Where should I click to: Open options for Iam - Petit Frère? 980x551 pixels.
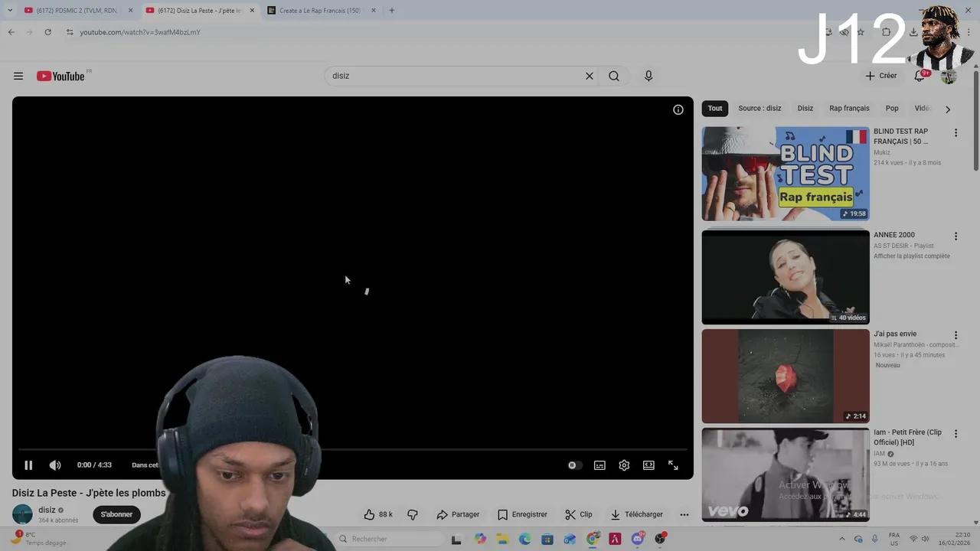(x=955, y=434)
